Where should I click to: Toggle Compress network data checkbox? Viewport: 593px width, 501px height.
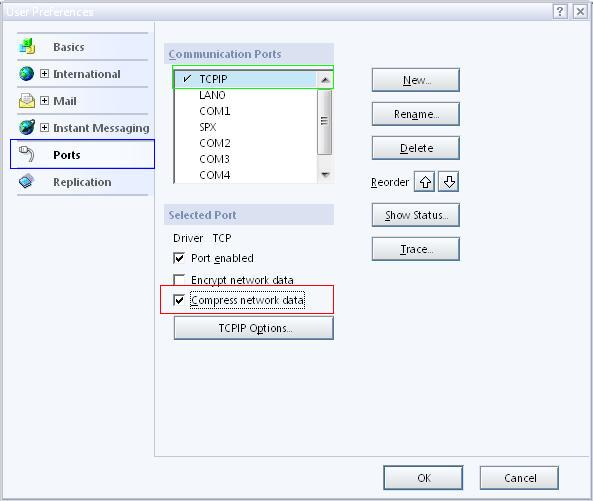tap(179, 300)
